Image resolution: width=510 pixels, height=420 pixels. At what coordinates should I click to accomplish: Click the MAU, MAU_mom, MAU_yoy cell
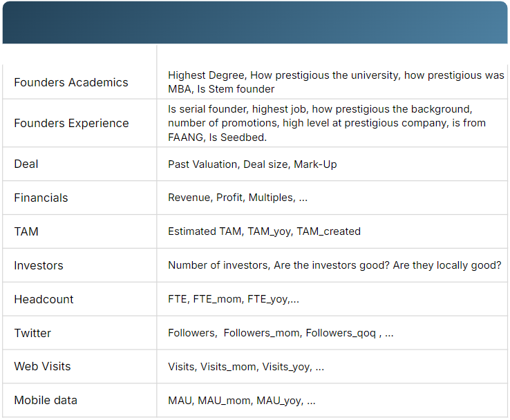242,401
